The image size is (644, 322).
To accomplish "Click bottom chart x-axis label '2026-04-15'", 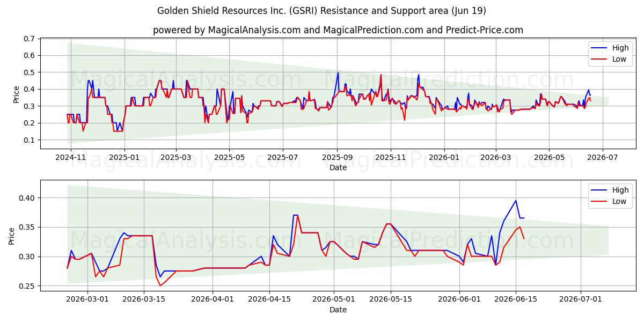I will tap(269, 299).
